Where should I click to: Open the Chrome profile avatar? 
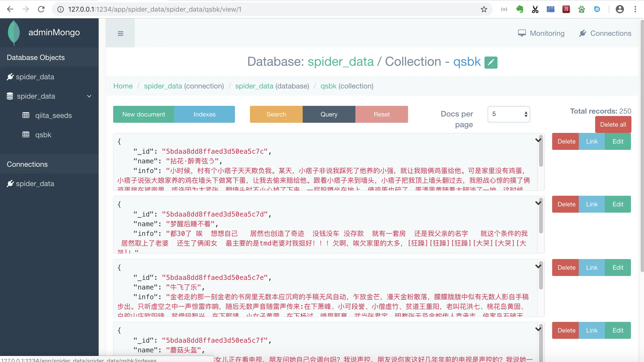coord(620,9)
